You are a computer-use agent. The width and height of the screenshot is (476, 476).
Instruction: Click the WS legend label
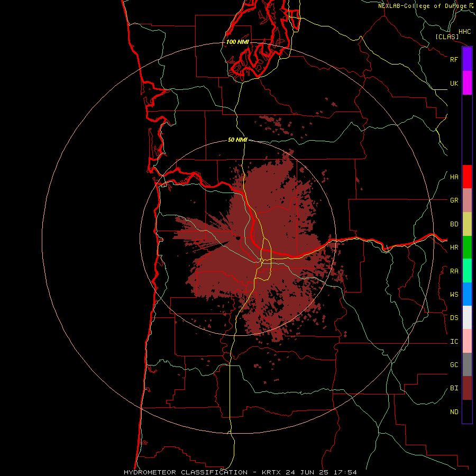454,295
